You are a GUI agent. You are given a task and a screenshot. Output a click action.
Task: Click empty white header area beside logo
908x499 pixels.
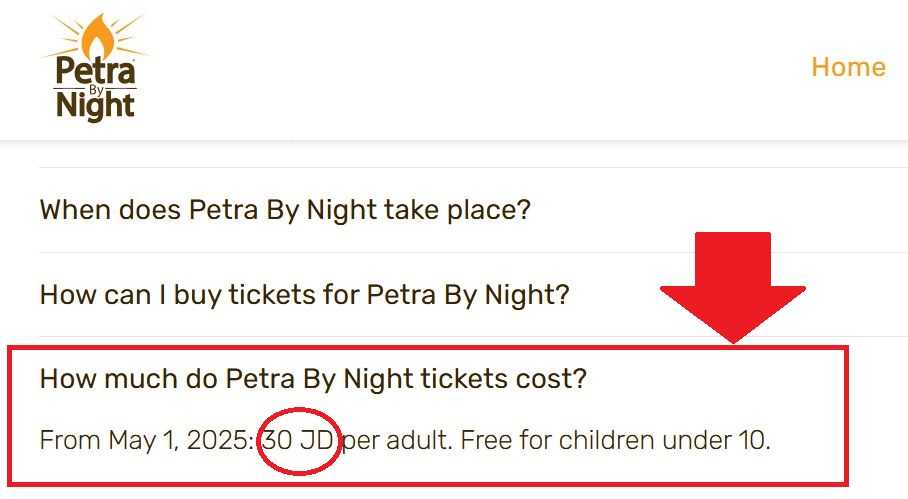point(463,69)
